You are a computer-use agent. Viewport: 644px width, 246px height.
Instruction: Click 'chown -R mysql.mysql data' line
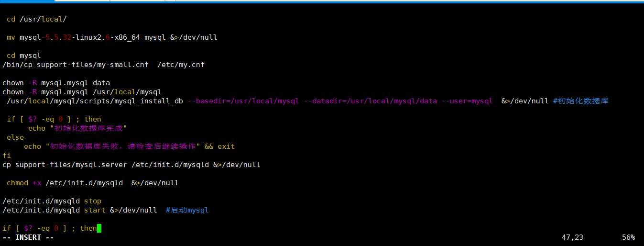pos(56,83)
